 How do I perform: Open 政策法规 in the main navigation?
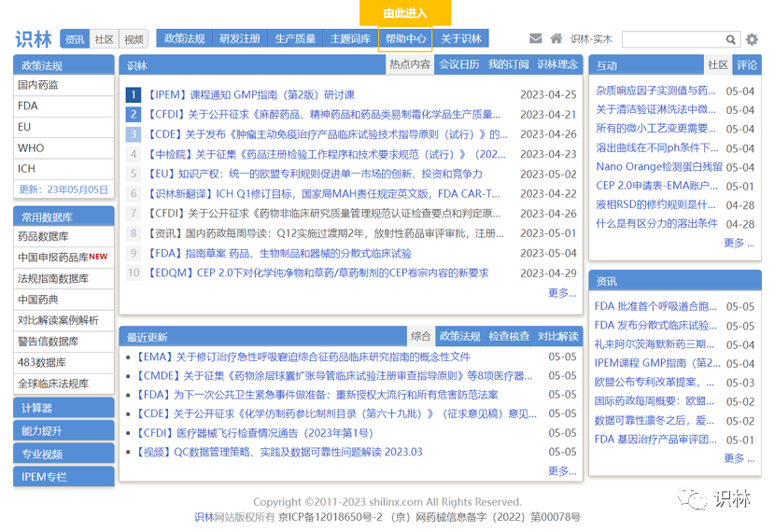[184, 38]
